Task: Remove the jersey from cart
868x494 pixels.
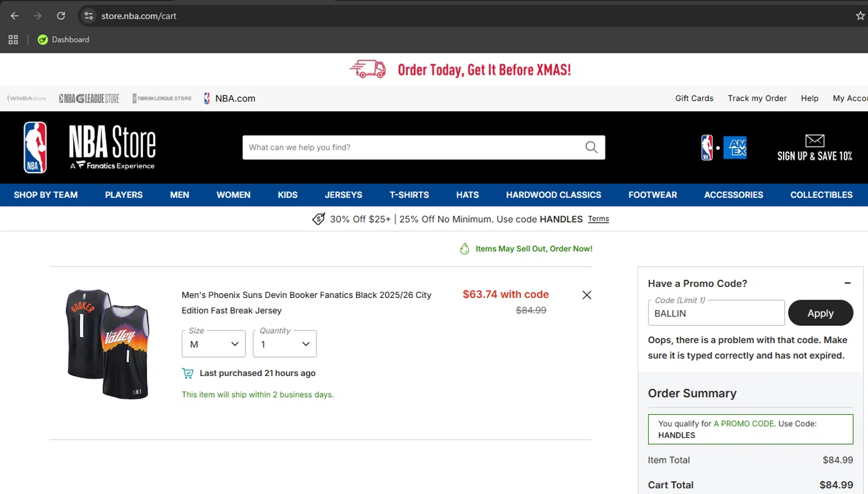Action: pyautogui.click(x=587, y=295)
